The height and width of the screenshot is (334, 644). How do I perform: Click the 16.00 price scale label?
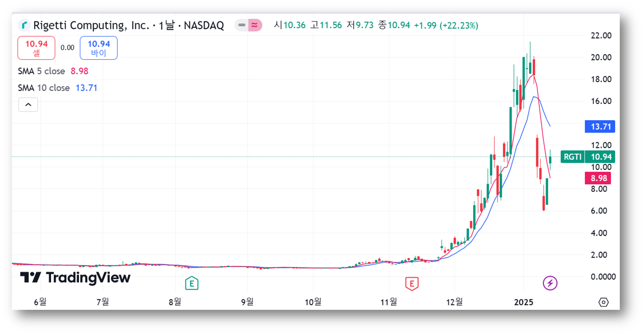click(x=601, y=101)
